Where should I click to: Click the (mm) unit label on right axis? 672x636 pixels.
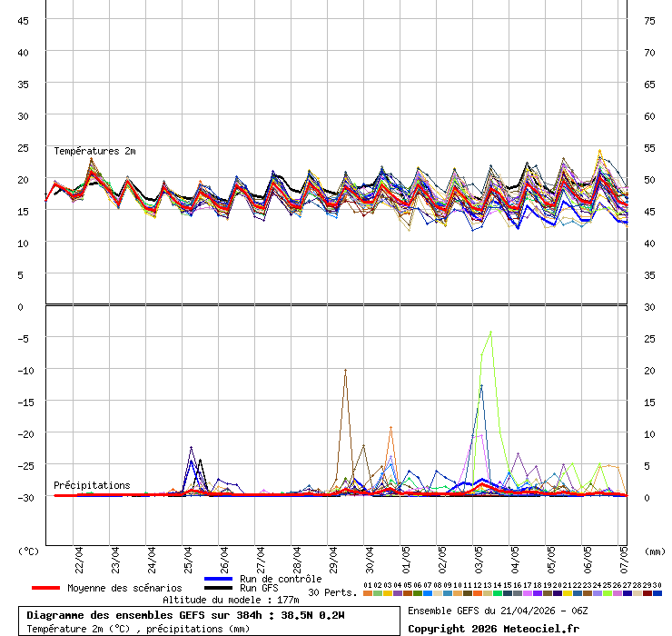tap(655, 551)
